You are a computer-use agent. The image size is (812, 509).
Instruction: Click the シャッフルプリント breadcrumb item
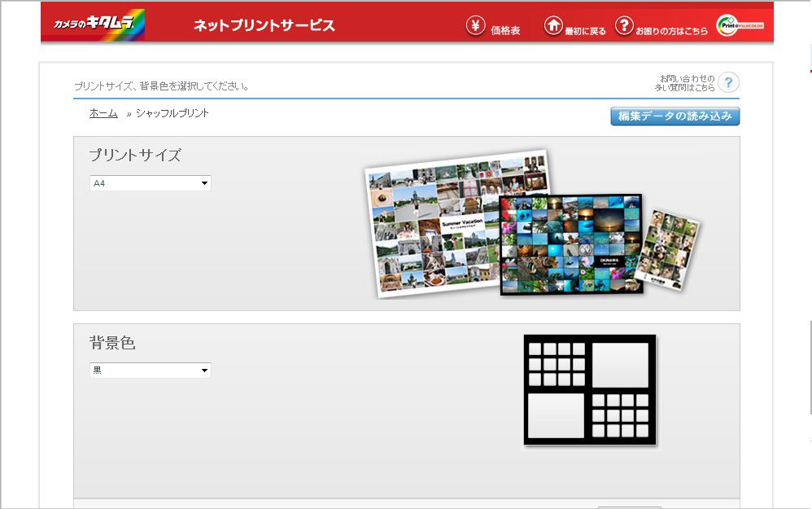tap(172, 113)
